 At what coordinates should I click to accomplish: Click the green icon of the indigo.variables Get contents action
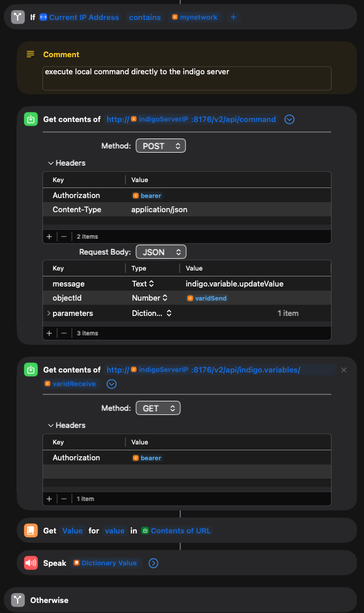(31, 370)
